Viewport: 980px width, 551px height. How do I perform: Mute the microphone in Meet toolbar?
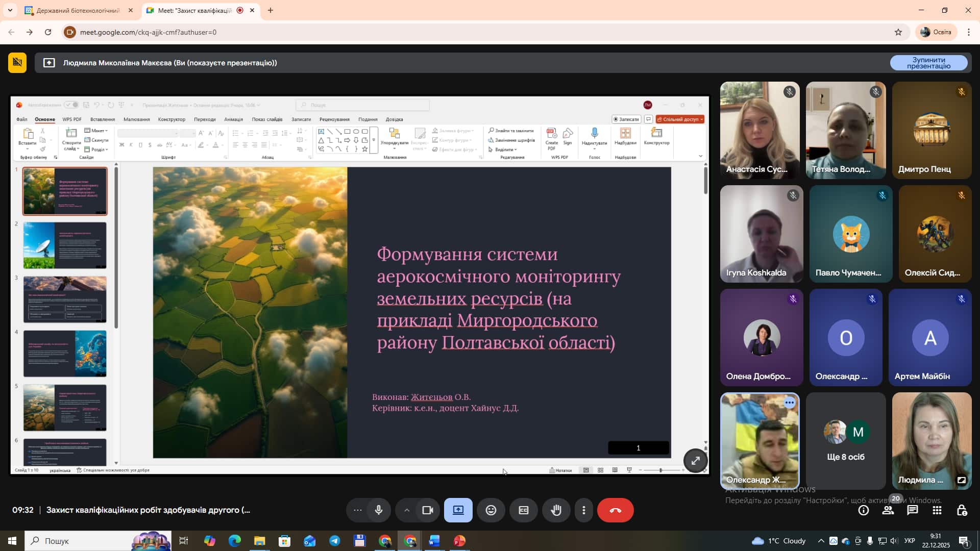coord(378,510)
